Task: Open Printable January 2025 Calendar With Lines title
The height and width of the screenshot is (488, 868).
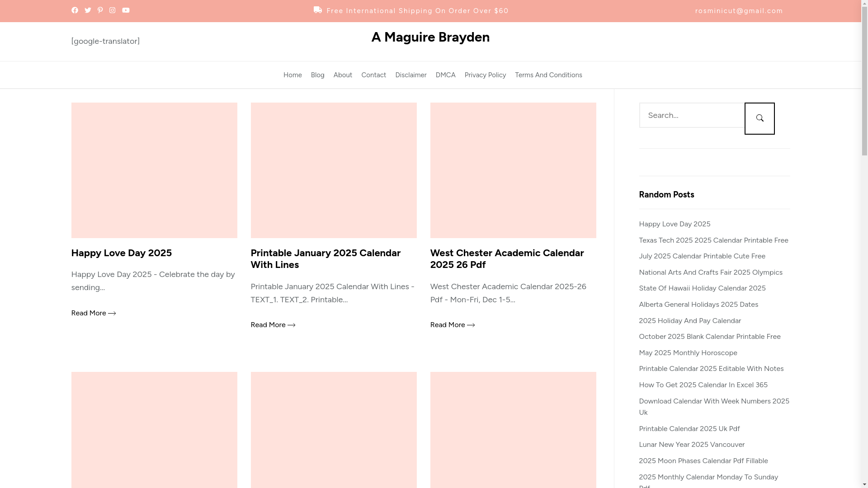Action: pos(325,258)
